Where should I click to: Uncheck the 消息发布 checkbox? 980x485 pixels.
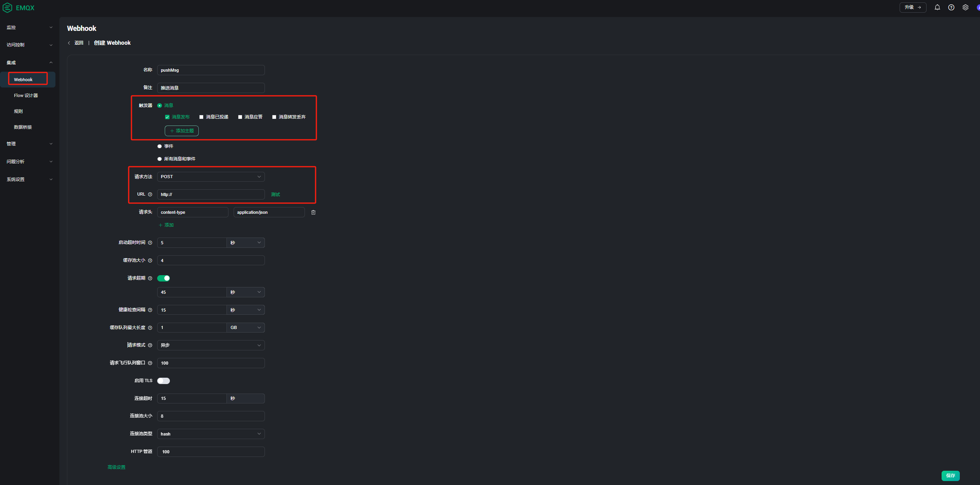coord(167,117)
